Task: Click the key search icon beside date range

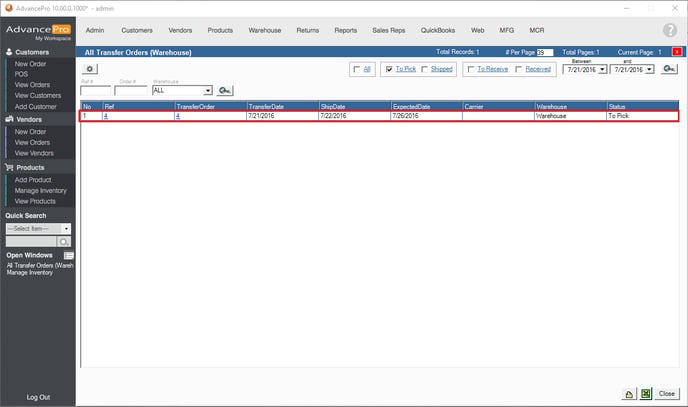Action: [x=669, y=69]
